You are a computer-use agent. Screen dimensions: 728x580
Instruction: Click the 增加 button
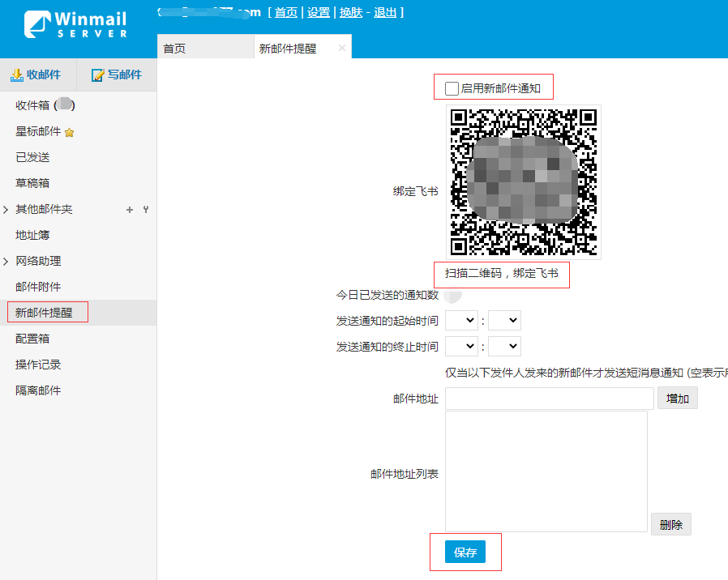coord(677,399)
